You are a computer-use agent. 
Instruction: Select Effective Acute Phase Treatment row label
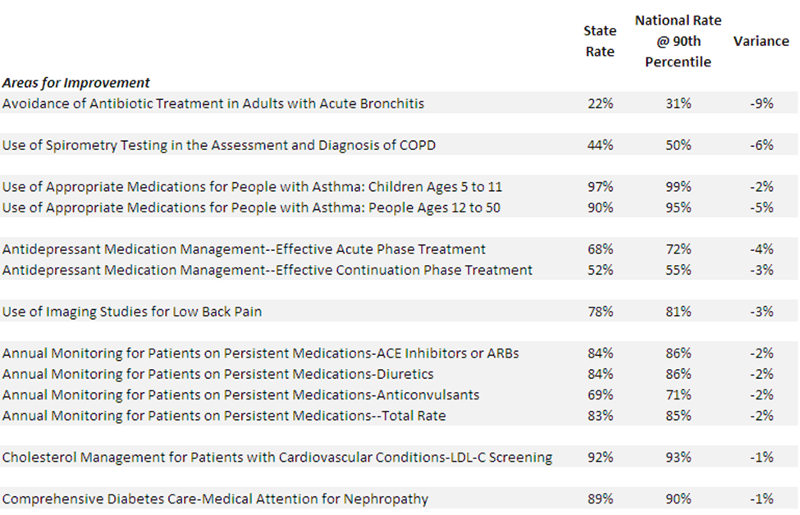(x=244, y=249)
